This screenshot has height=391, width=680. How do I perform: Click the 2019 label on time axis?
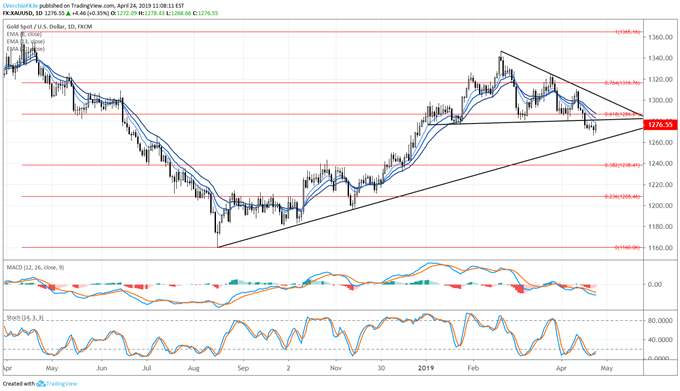[x=426, y=368]
